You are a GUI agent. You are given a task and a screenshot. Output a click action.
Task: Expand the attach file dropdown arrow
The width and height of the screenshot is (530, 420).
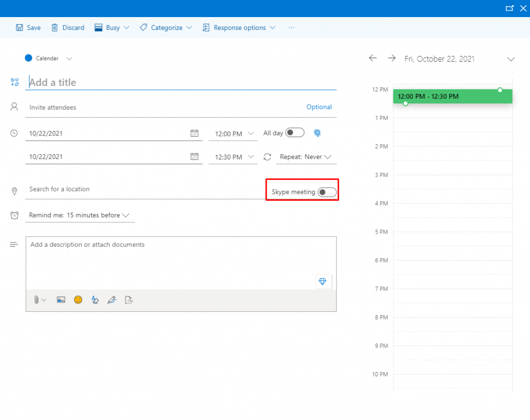point(43,300)
